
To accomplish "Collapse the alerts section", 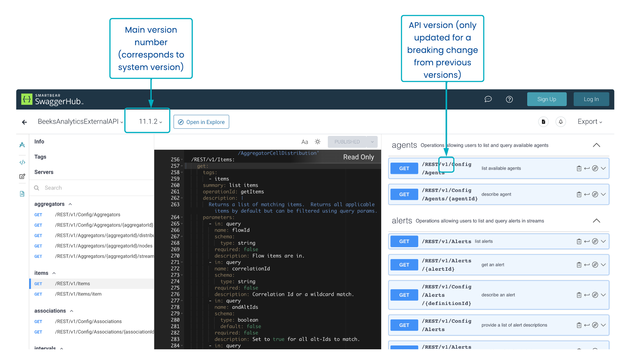I will (x=596, y=221).
